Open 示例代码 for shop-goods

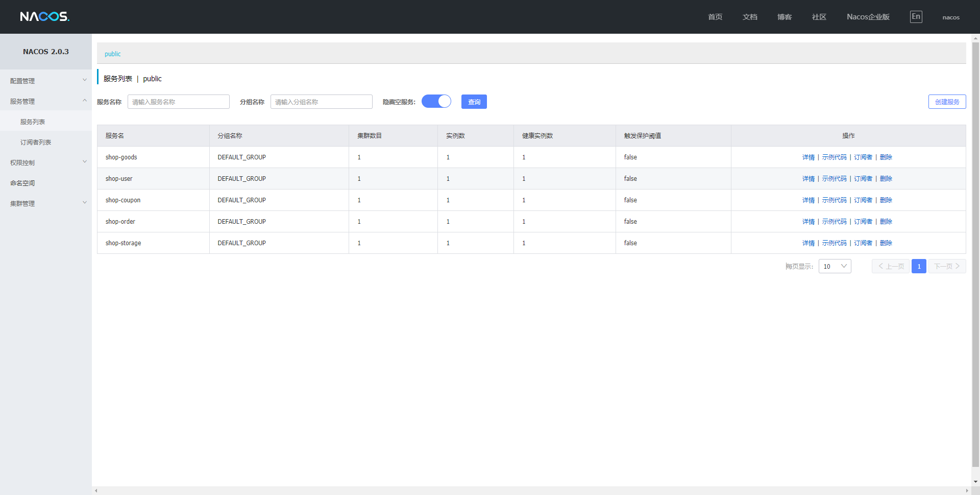click(835, 157)
